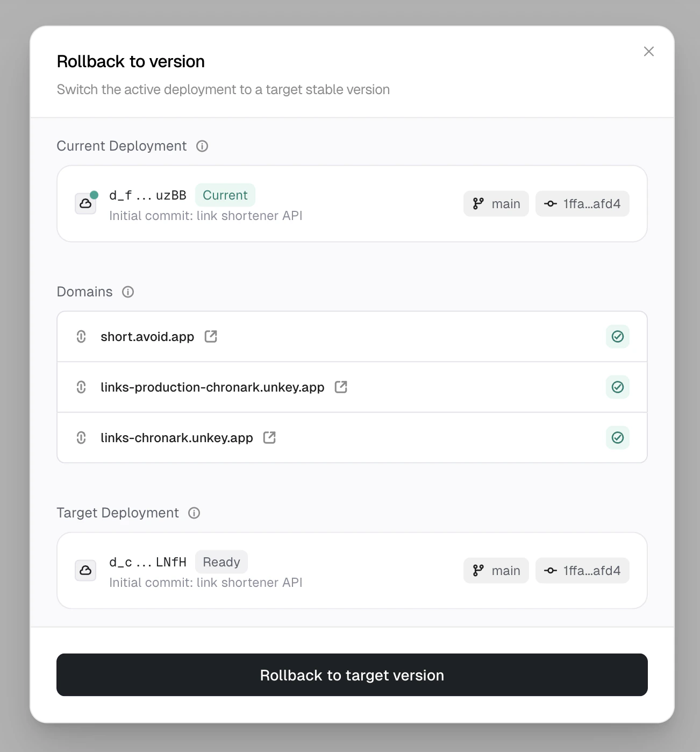Click the cloud icon on Current Deployment

click(x=85, y=203)
